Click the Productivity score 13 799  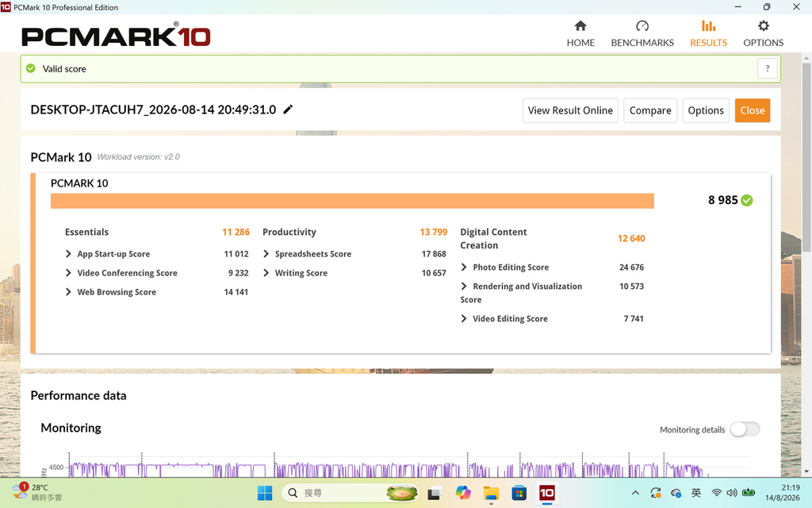click(x=434, y=233)
